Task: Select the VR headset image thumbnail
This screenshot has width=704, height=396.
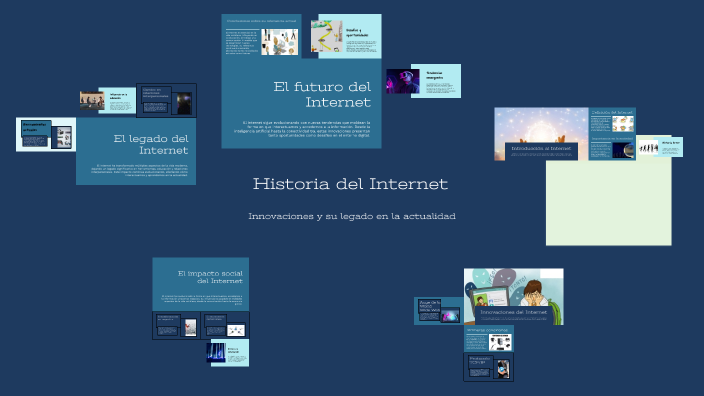Action: tap(403, 81)
